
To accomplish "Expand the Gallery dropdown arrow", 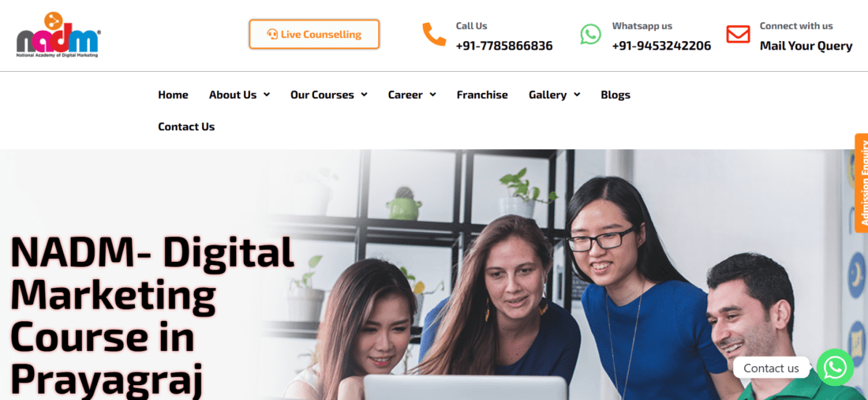I will (577, 95).
